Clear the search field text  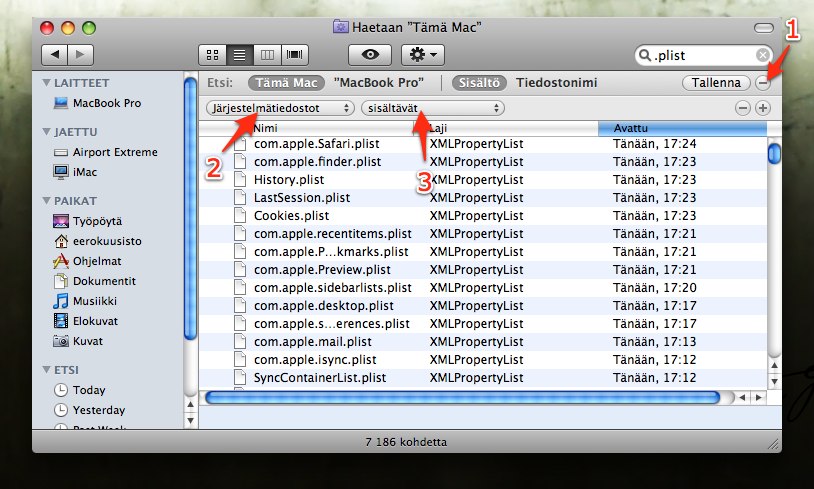(x=763, y=55)
